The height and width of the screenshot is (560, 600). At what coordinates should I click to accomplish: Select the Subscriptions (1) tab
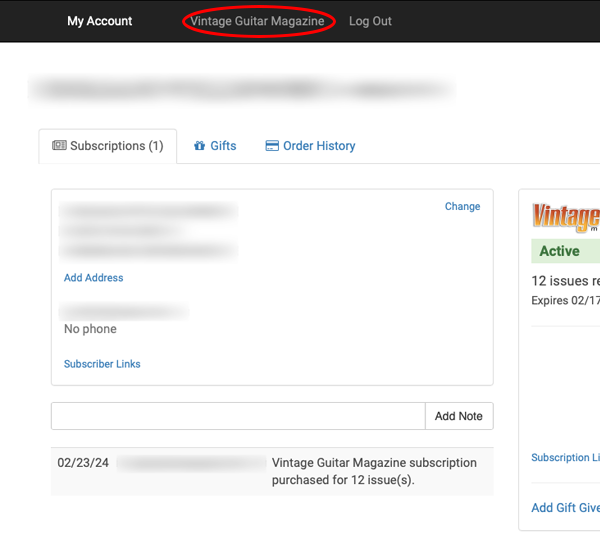[x=108, y=146]
